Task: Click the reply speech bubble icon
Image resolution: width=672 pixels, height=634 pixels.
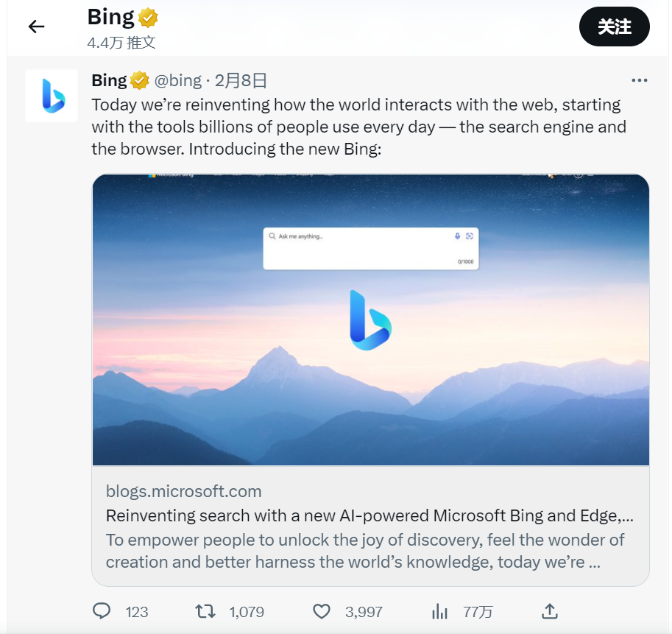Action: 102,611
